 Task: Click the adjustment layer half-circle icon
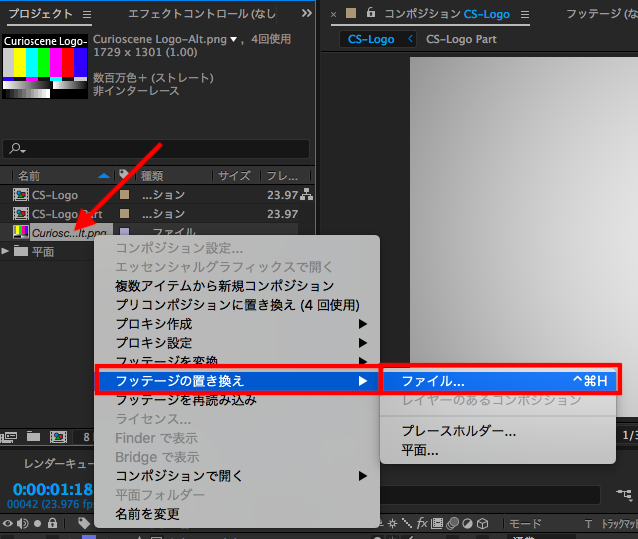[467, 524]
